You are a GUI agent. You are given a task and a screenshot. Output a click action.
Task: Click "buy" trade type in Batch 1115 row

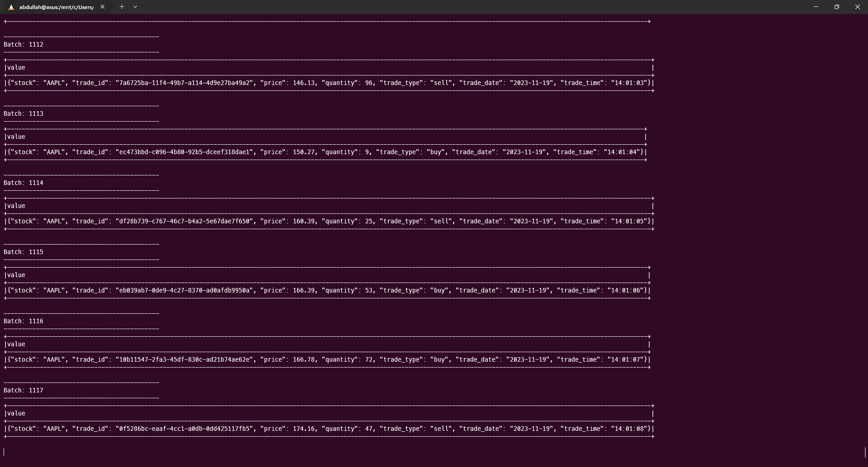tap(439, 290)
